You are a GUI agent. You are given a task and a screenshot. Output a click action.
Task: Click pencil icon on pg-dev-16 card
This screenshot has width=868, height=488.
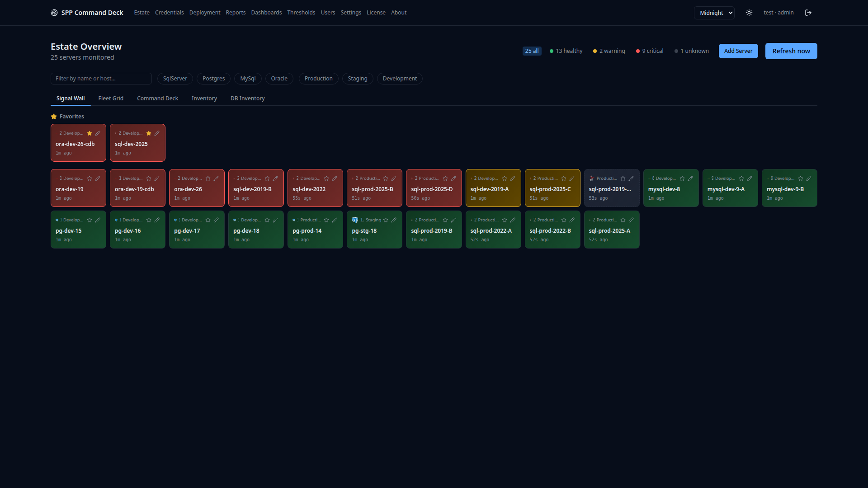point(157,220)
